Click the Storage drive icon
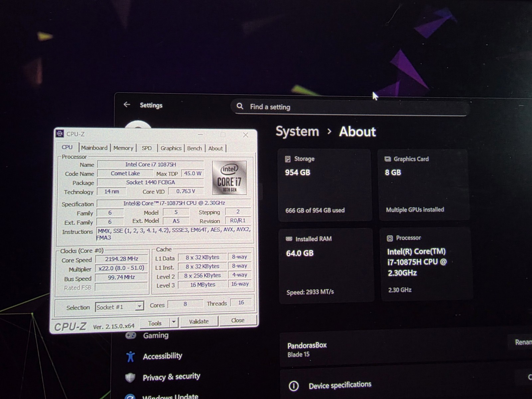 click(x=288, y=159)
